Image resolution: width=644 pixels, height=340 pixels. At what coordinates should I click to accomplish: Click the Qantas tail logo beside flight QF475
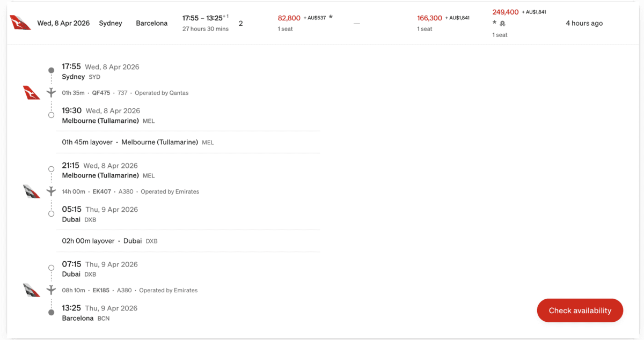[x=32, y=93]
